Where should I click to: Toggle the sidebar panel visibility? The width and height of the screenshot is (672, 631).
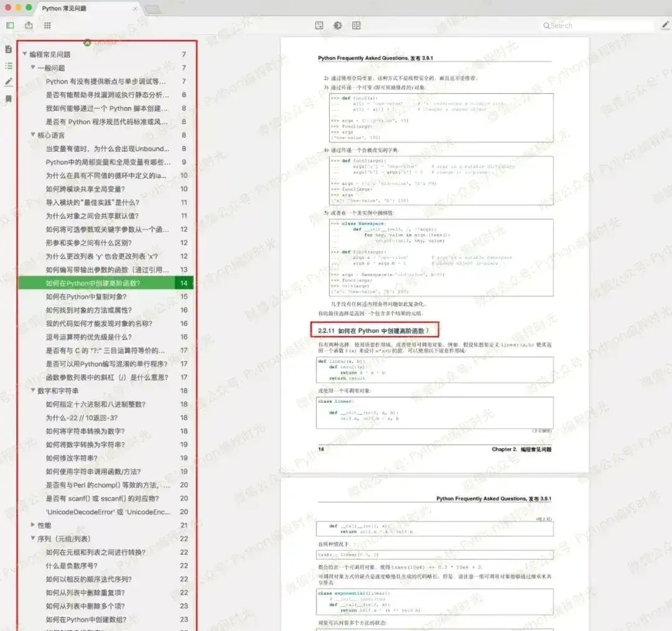[x=9, y=26]
